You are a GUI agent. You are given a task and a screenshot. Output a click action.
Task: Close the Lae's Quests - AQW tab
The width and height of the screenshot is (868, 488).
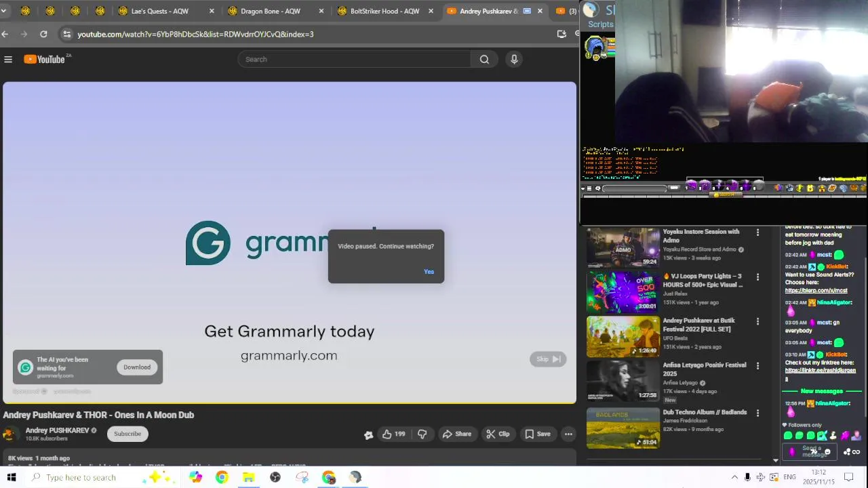pyautogui.click(x=212, y=11)
